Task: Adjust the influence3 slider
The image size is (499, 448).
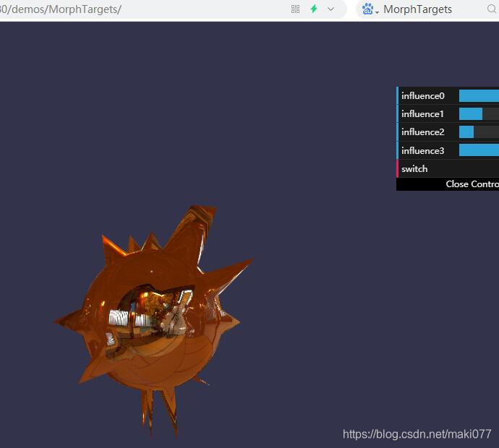Action: click(479, 150)
